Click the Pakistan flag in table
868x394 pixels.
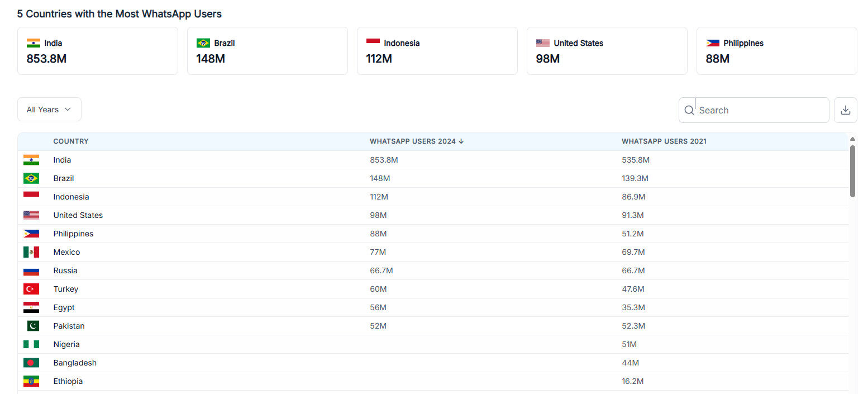32,326
